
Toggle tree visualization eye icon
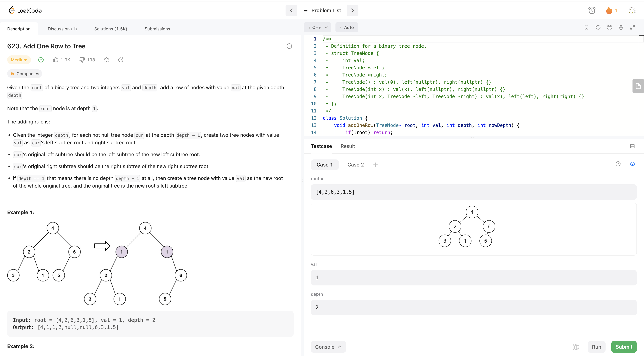point(632,164)
